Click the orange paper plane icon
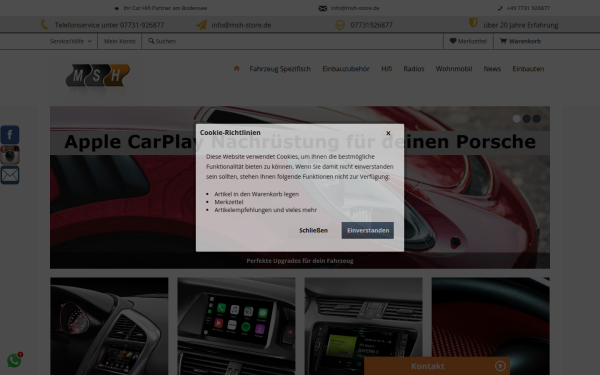Screen dimensions: 600x375 point(201,25)
